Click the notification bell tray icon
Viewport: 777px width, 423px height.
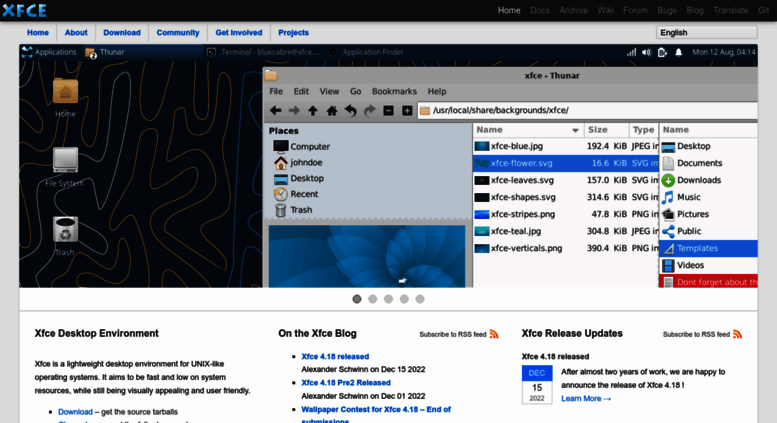[x=678, y=52]
